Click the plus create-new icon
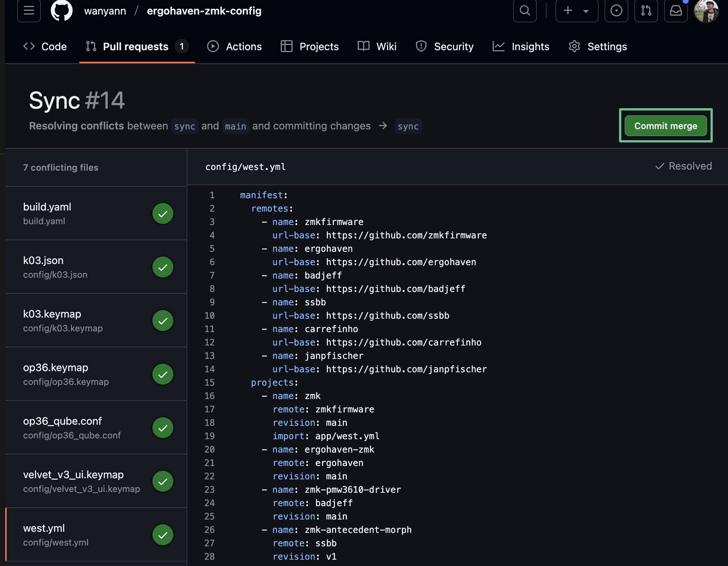The image size is (728, 566). click(568, 11)
